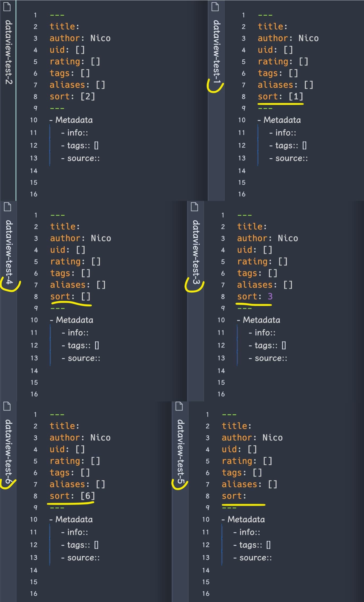This screenshot has height=602, width=364.
Task: Click '- info::' in dataview-test-2
Action: pos(74,133)
